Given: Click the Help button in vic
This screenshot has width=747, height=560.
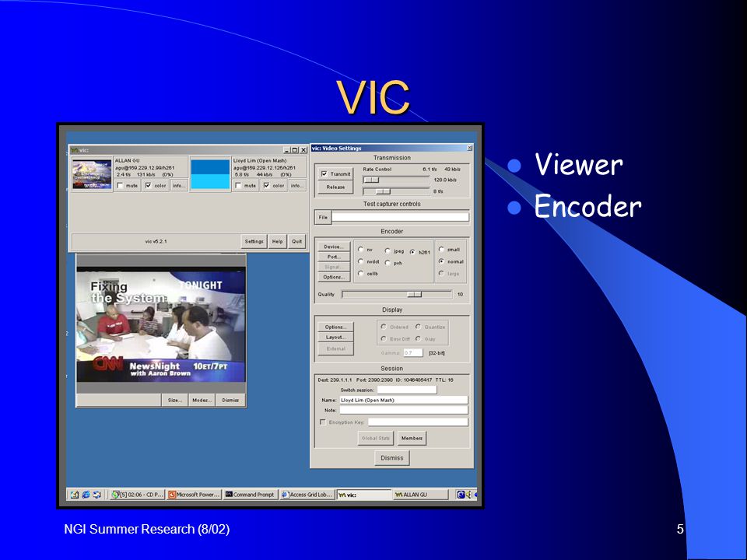Looking at the screenshot, I should click(277, 241).
